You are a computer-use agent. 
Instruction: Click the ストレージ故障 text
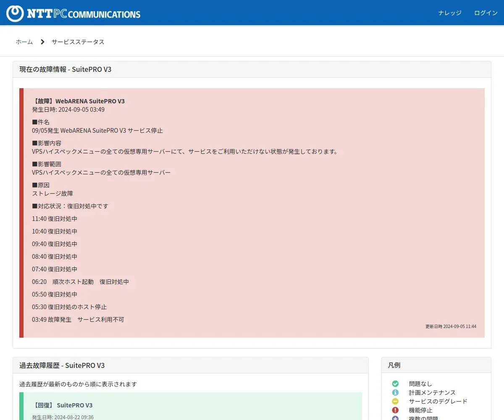pyautogui.click(x=52, y=194)
